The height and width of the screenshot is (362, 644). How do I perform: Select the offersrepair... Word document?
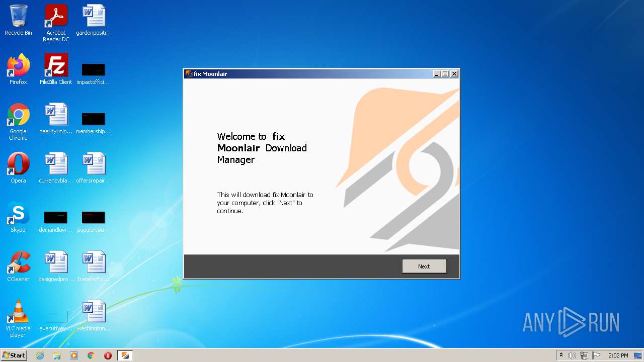pyautogui.click(x=94, y=168)
